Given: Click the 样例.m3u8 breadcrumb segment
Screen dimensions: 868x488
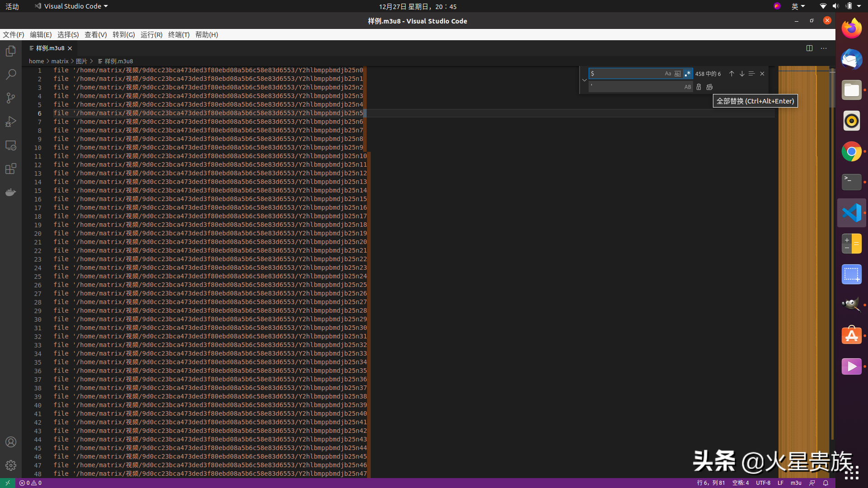Looking at the screenshot, I should 115,61.
